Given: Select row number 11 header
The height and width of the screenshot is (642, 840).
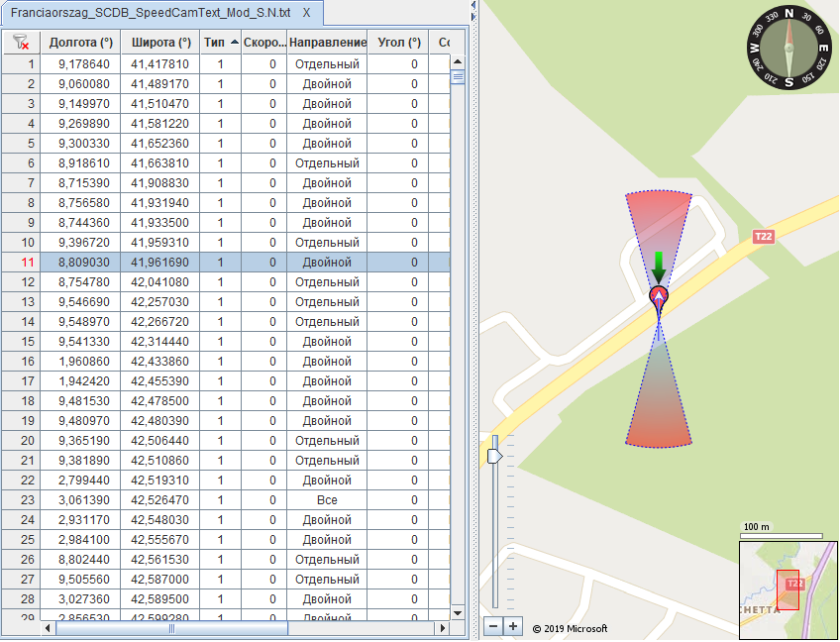Looking at the screenshot, I should coord(21,263).
